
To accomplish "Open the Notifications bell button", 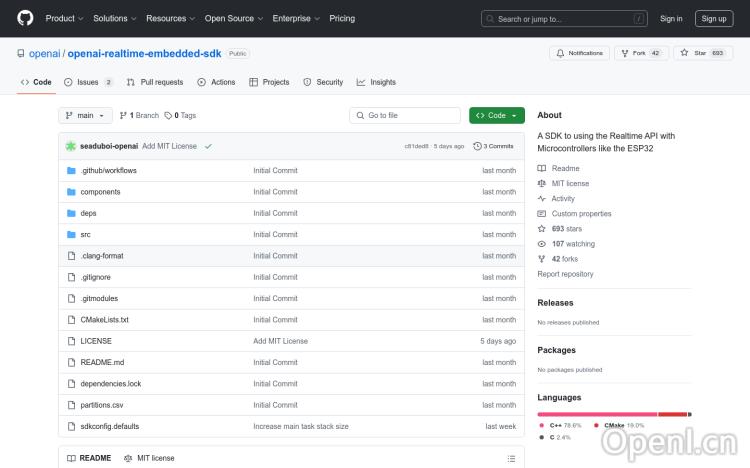I will [579, 53].
